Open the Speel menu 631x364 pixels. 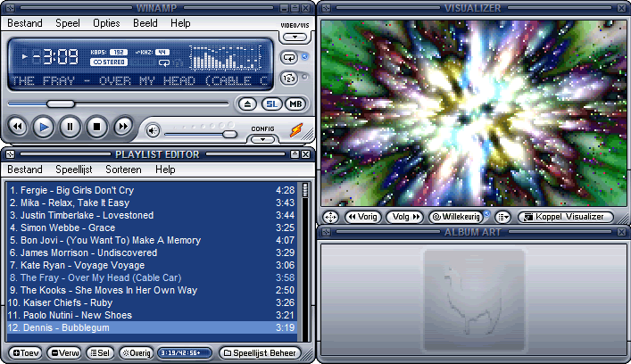pos(68,23)
